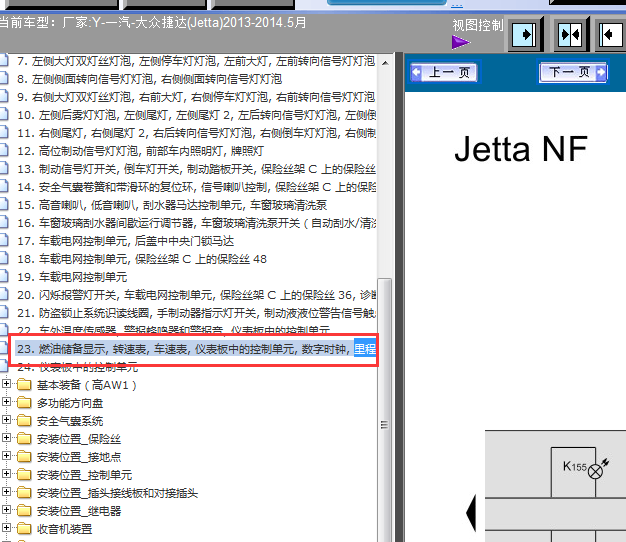Select folder icon of 安装位置_继电器
This screenshot has height=542, width=626.
click(x=24, y=511)
